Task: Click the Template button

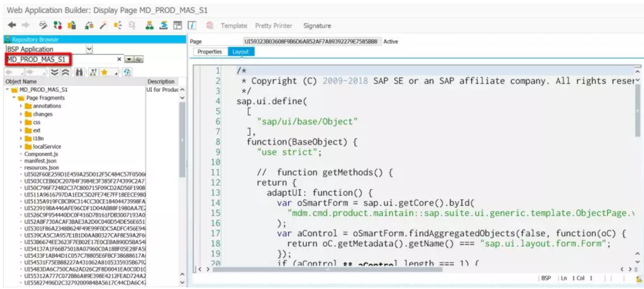Action: tap(233, 25)
